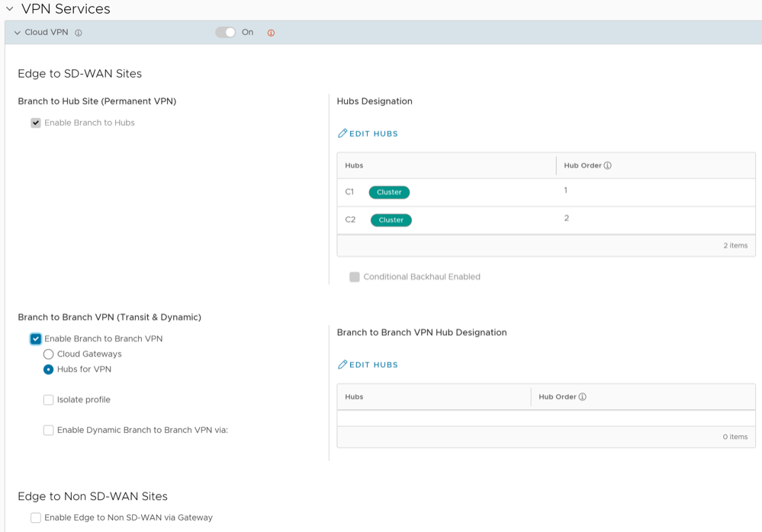The height and width of the screenshot is (532, 762).
Task: Collapse the VPN Services section
Action: click(x=10, y=9)
